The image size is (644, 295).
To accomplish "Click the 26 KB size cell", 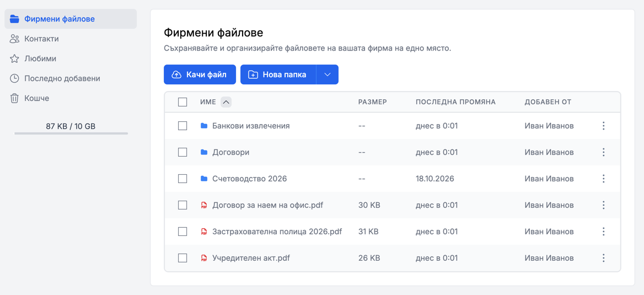I will [369, 258].
